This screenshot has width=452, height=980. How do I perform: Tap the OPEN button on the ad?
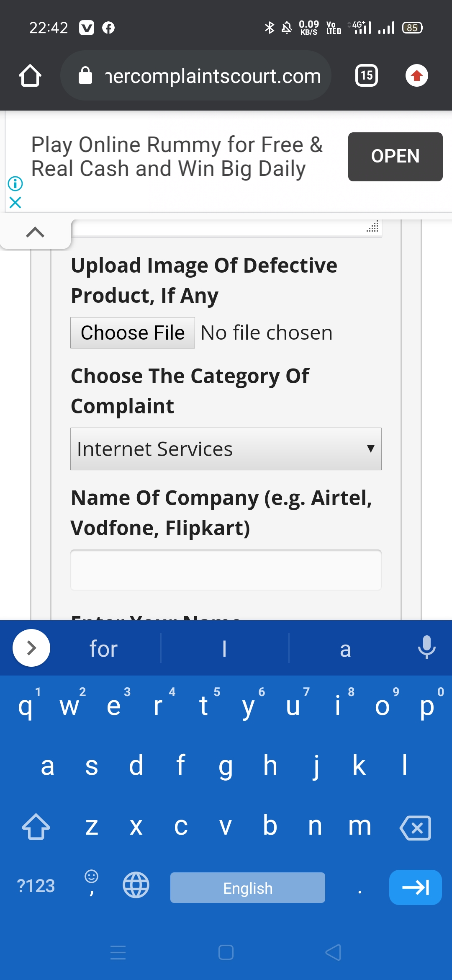tap(395, 157)
